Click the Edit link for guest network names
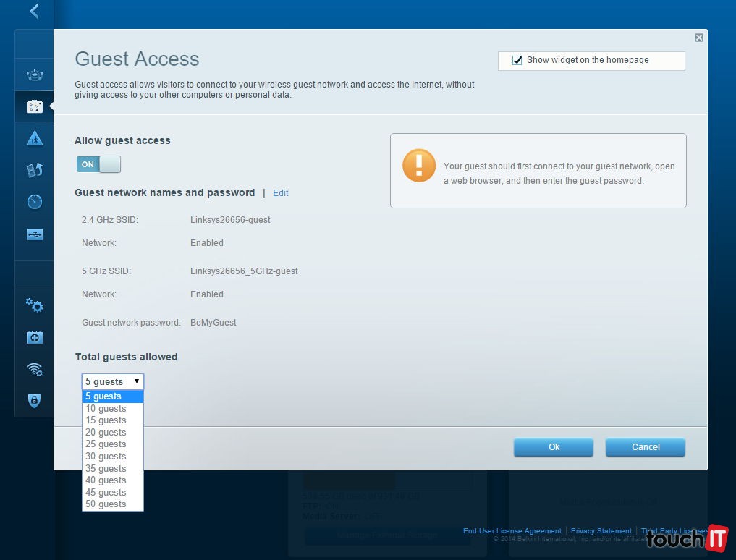736x560 pixels. 281,193
